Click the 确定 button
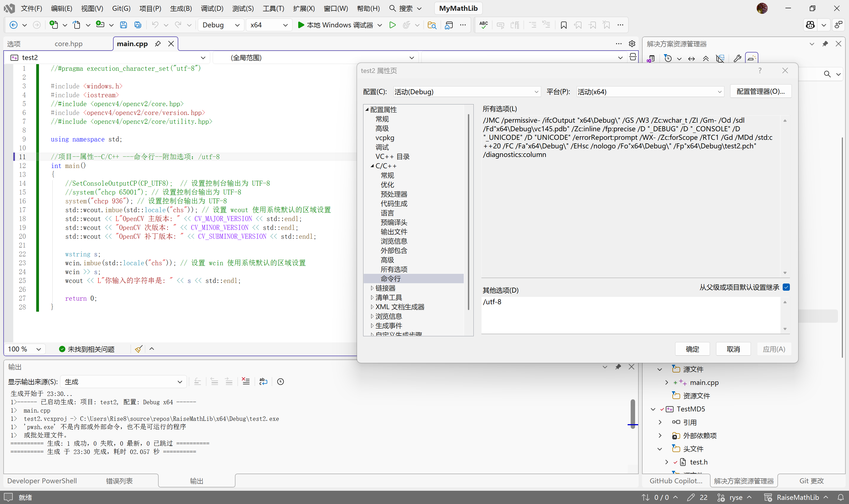This screenshot has height=504, width=849. (x=692, y=349)
